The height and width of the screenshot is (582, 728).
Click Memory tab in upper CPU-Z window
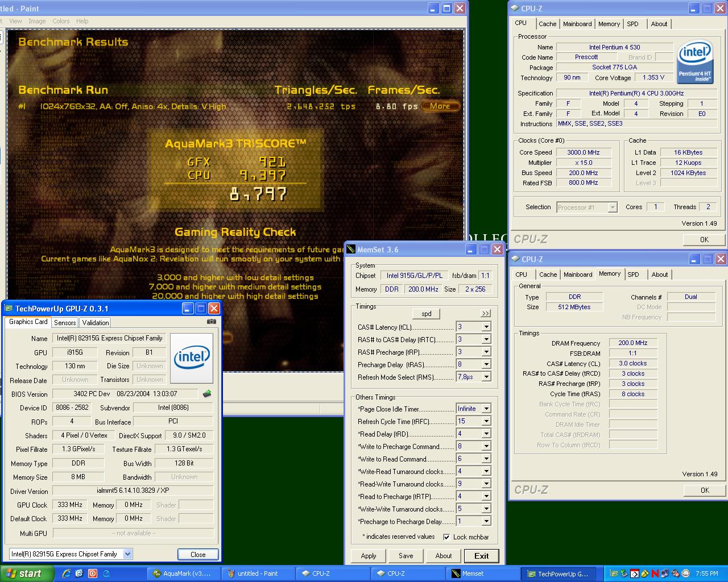pyautogui.click(x=609, y=24)
